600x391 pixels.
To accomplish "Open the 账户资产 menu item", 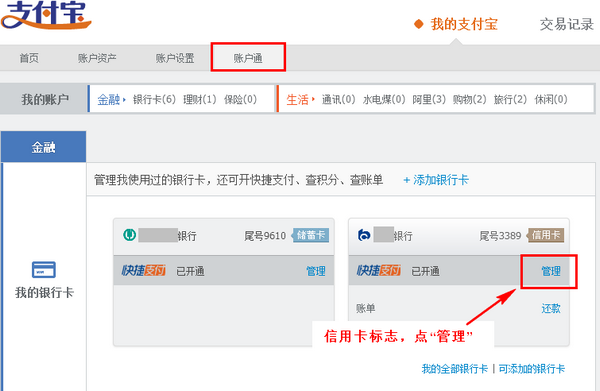I will point(97,58).
